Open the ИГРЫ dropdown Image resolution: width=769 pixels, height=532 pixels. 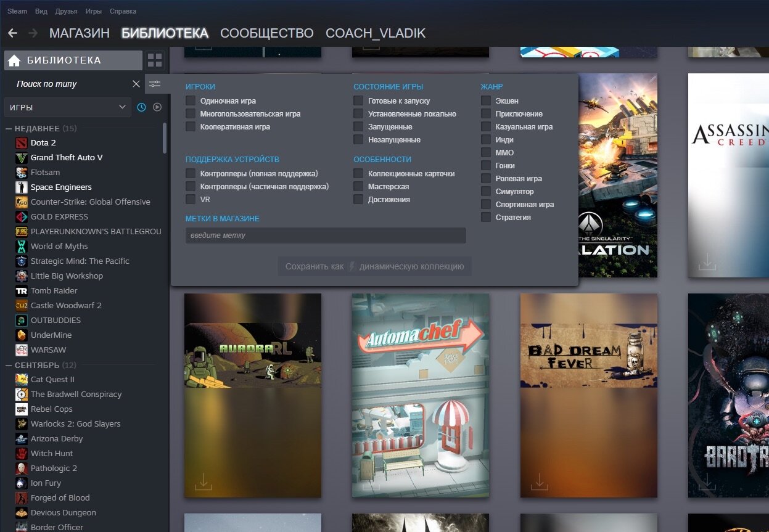pos(68,107)
